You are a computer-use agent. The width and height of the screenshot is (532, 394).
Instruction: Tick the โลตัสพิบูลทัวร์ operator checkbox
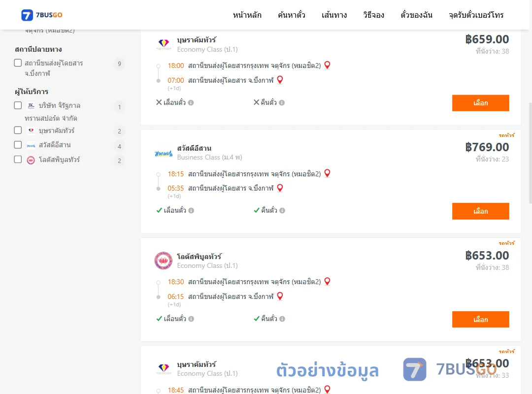(x=18, y=159)
